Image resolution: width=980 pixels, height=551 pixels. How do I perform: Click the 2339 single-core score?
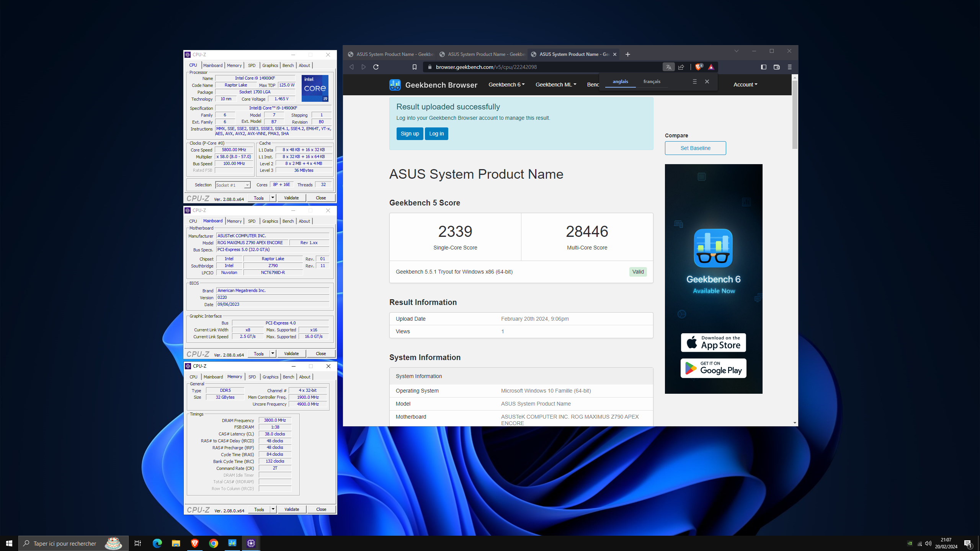pos(455,231)
